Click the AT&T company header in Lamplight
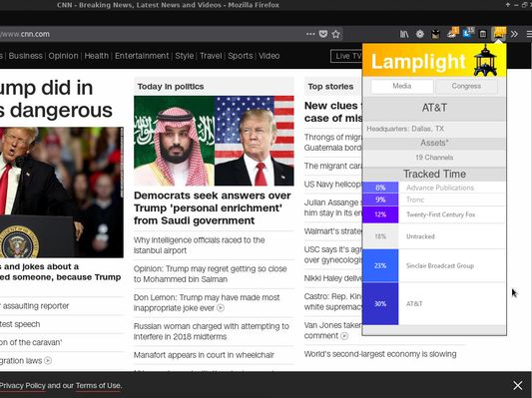This screenshot has width=532, height=398. 434,108
